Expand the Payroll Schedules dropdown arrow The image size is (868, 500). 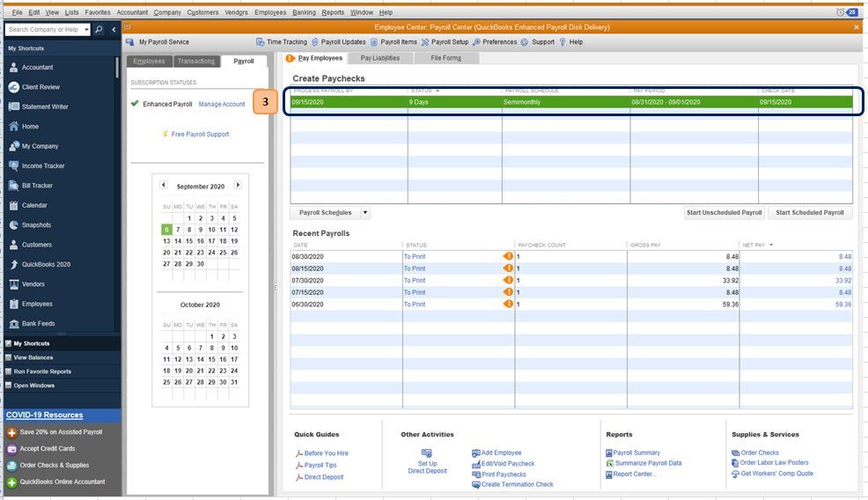365,213
